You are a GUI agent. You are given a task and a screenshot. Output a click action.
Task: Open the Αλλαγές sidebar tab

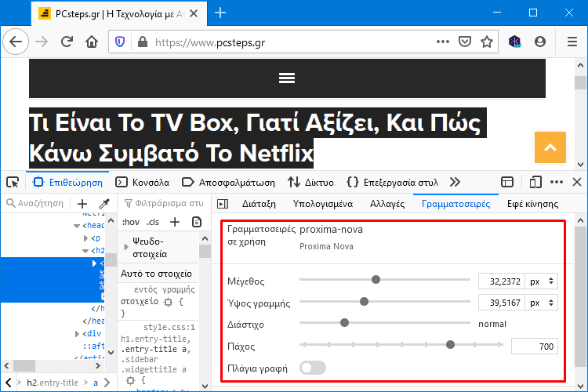pyautogui.click(x=387, y=204)
